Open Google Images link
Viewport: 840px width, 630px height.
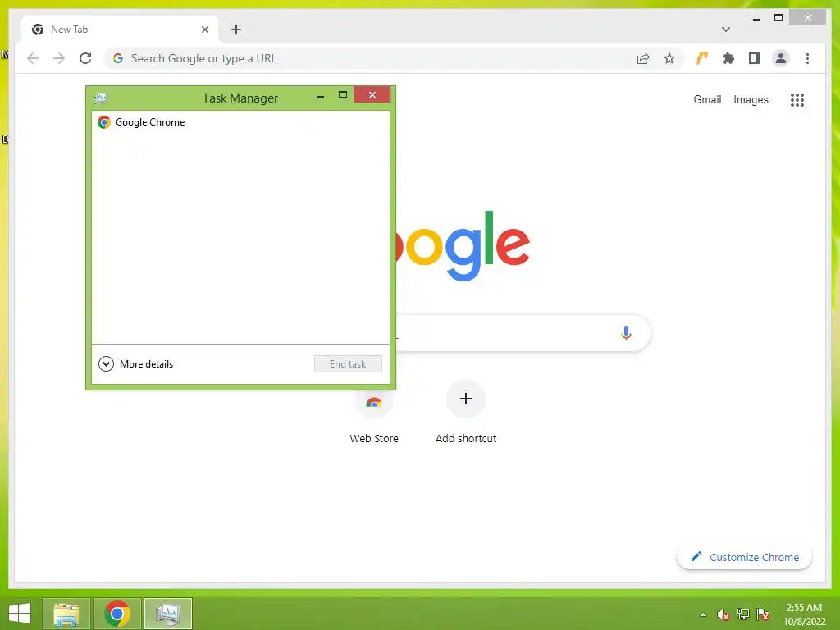[751, 99]
